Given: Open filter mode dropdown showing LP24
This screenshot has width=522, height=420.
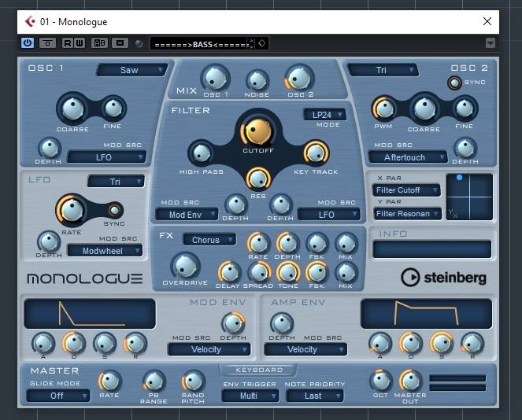Looking at the screenshot, I should 324,115.
